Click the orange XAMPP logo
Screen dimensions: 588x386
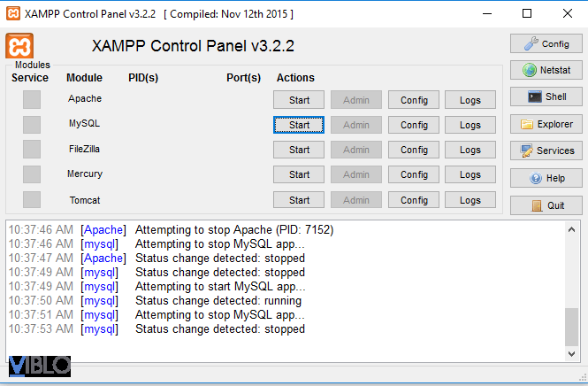(x=19, y=46)
